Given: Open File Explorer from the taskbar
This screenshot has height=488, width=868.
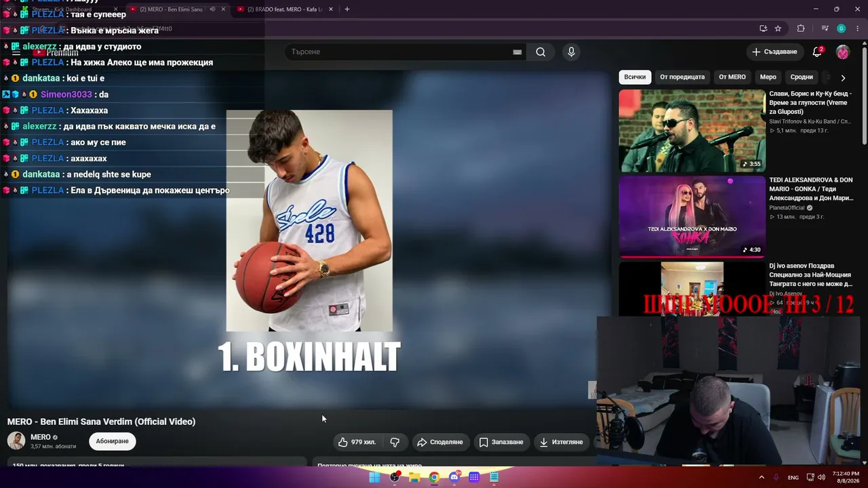Looking at the screenshot, I should [414, 477].
